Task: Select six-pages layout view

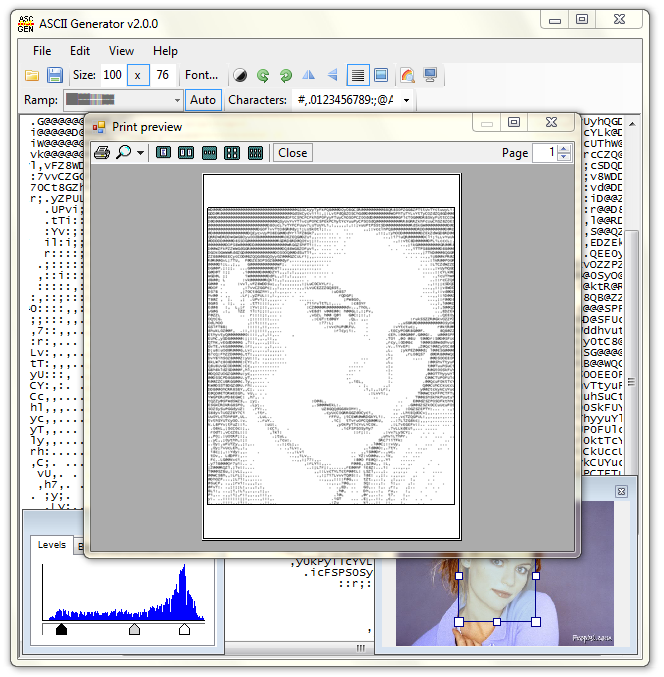Action: [x=255, y=153]
